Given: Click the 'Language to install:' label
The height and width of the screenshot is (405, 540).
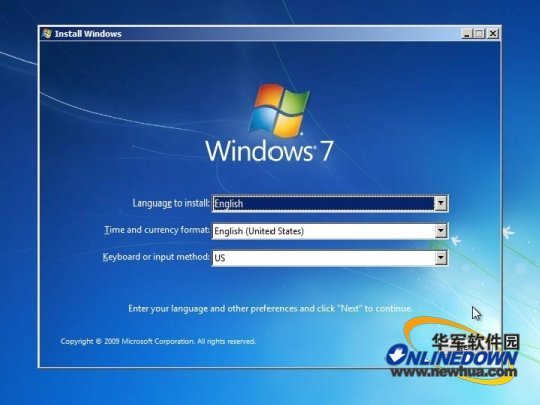Looking at the screenshot, I should point(171,203).
